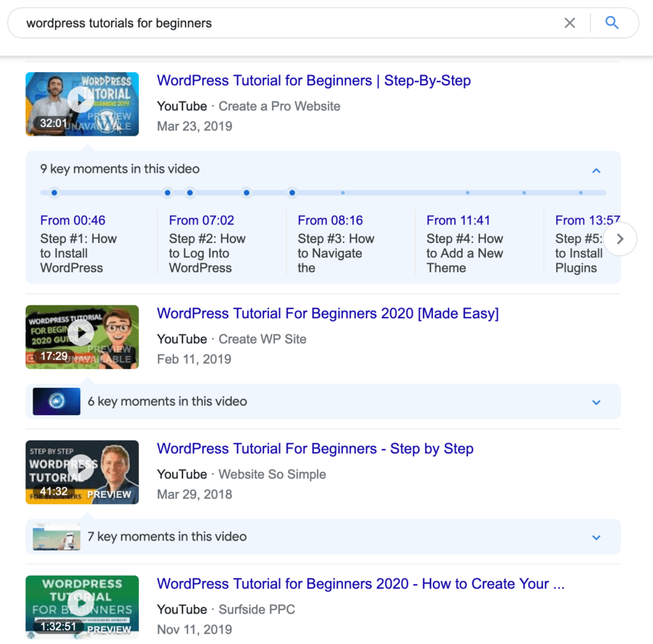Click the 9 key moments in this video label
The height and width of the screenshot is (644, 653).
tap(120, 169)
